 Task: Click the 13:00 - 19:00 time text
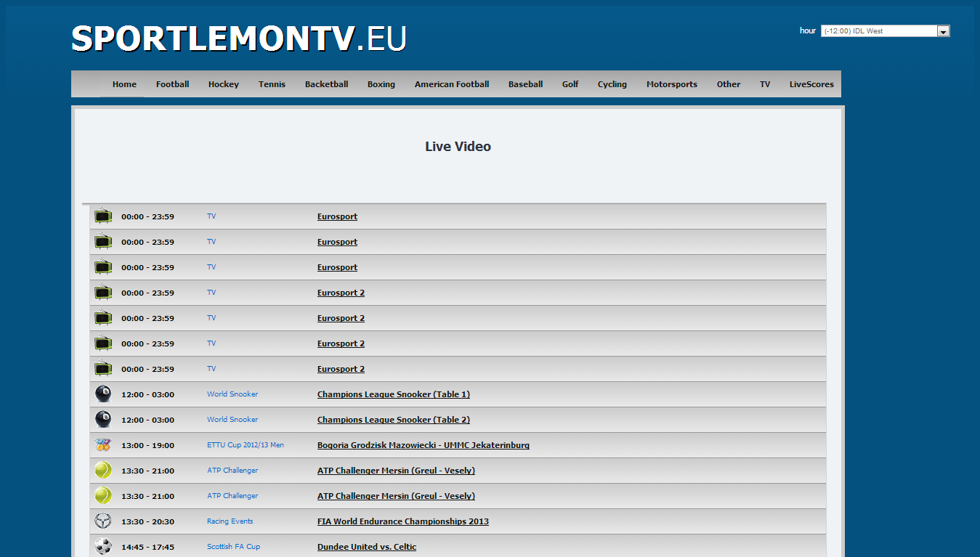147,445
